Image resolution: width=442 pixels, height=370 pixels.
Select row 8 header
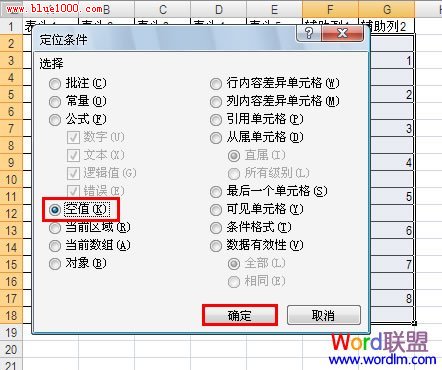pos(11,145)
